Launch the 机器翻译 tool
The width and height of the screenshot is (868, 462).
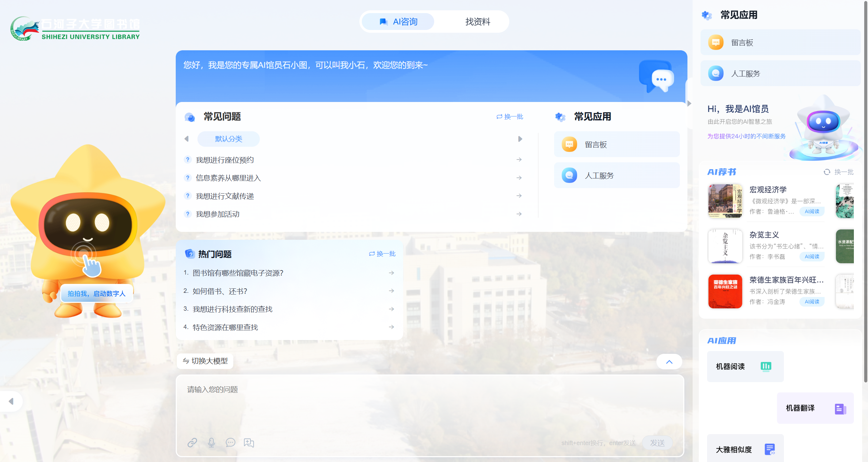tap(815, 408)
